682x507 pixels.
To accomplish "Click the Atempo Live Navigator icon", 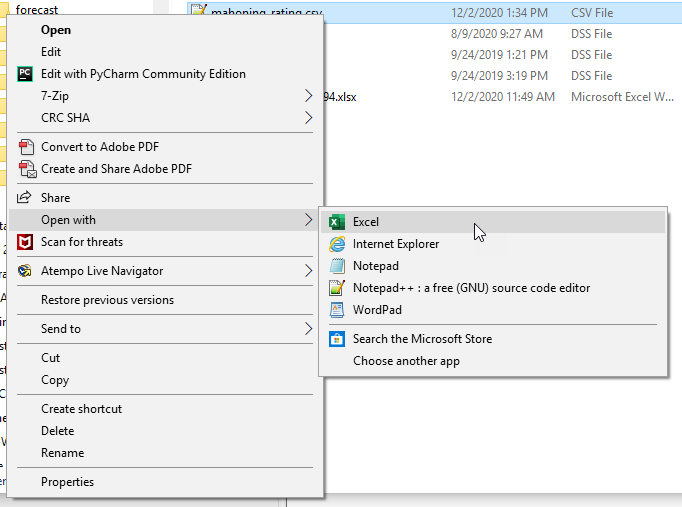I will click(25, 271).
